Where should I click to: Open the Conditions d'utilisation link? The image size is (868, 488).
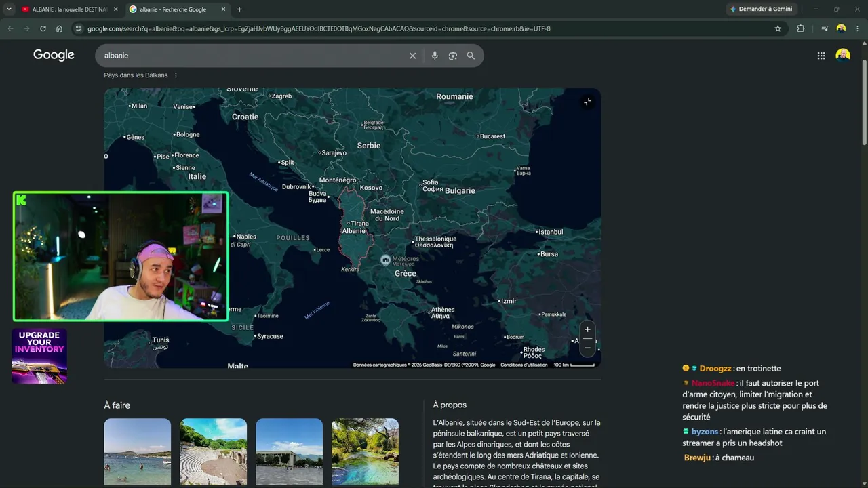tap(524, 365)
